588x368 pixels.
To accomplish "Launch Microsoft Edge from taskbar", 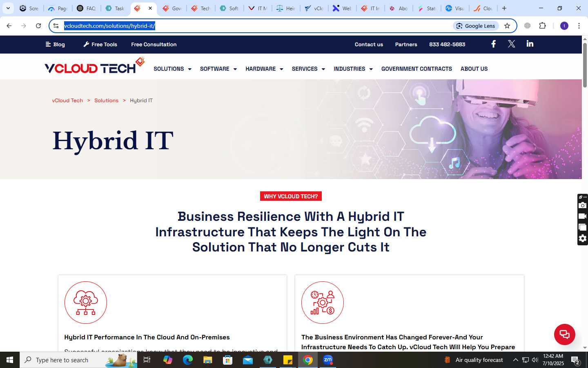I will click(187, 360).
